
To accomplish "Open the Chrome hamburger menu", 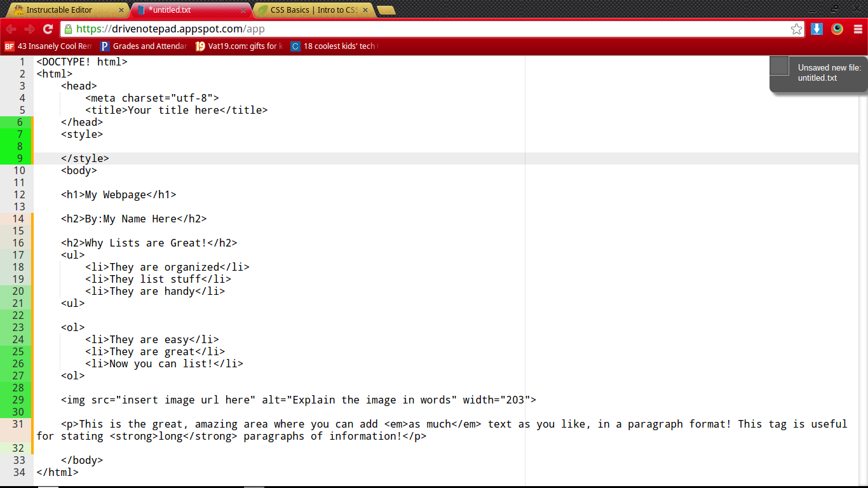I will pos(858,29).
